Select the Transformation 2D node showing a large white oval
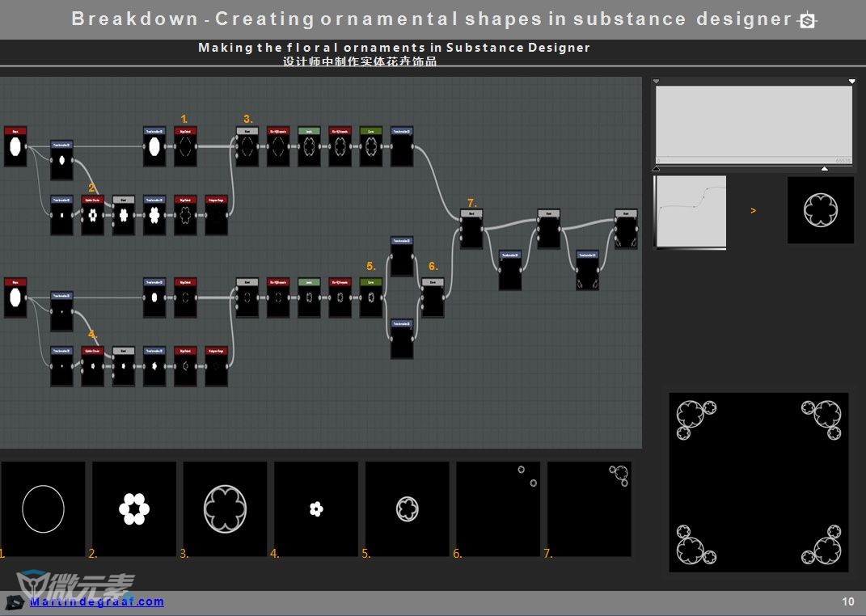The width and height of the screenshot is (866, 616). [x=154, y=146]
